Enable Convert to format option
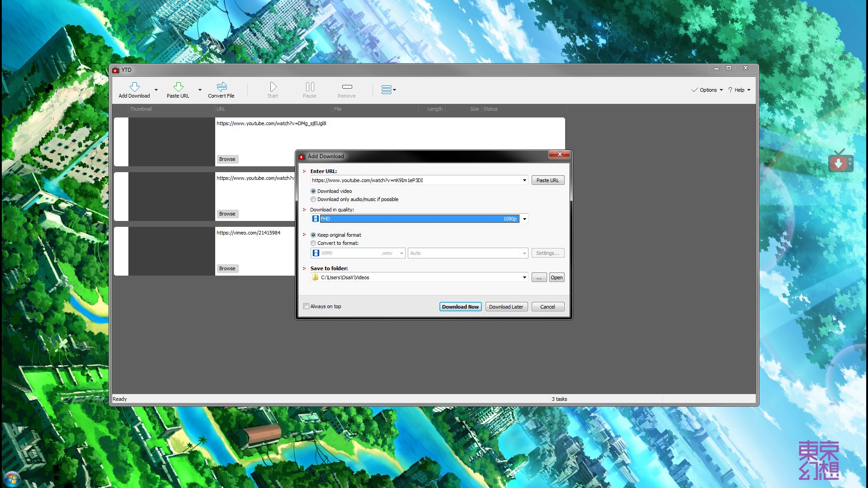 [x=313, y=243]
